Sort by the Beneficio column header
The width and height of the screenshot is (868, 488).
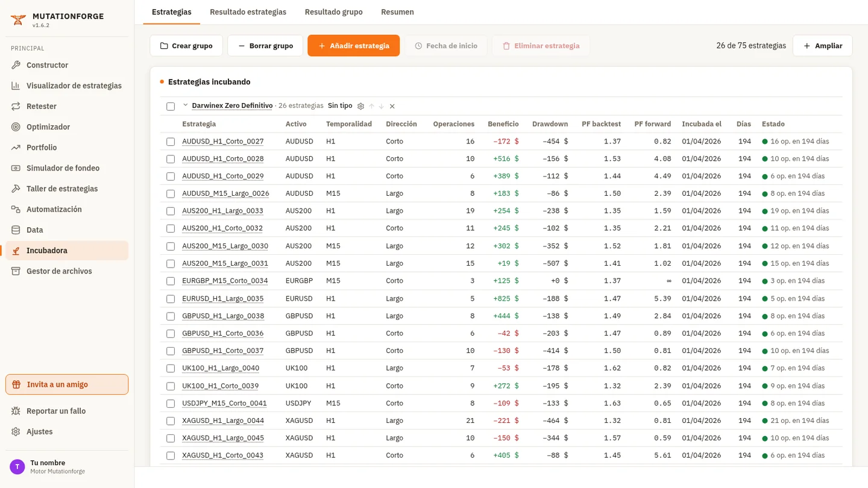click(503, 124)
